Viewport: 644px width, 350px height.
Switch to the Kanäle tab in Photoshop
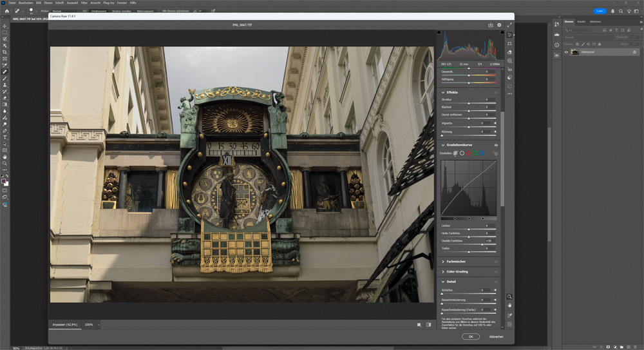coord(581,22)
